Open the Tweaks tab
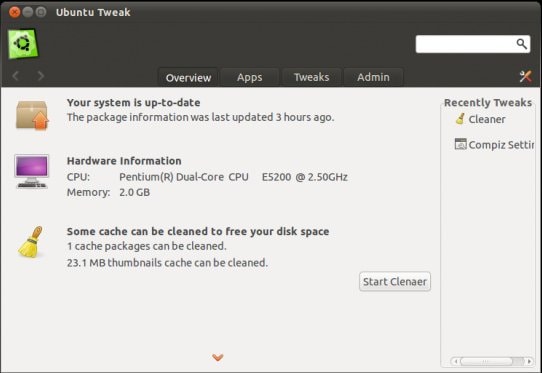Image resolution: width=542 pixels, height=373 pixels. 311,77
